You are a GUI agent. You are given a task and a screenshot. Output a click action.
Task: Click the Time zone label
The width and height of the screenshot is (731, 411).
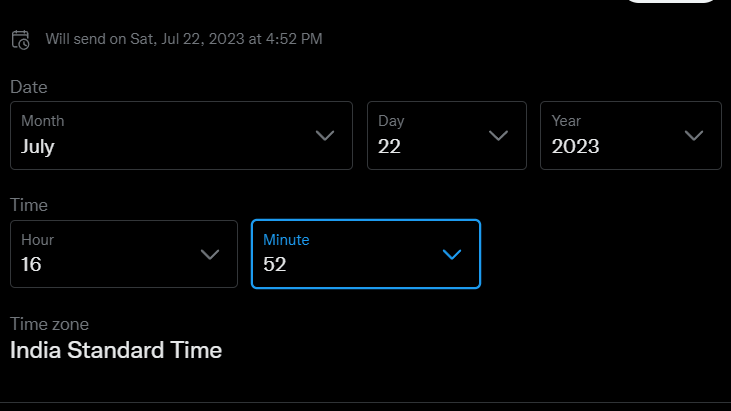click(49, 324)
